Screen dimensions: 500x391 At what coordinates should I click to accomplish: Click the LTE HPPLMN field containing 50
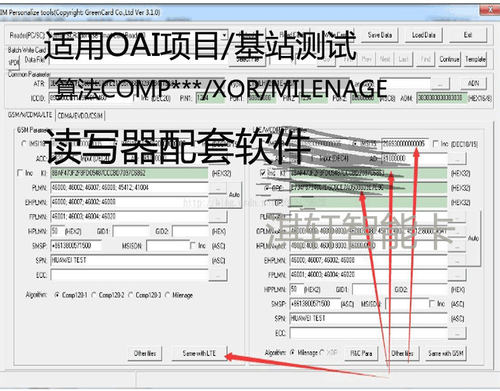point(296,289)
